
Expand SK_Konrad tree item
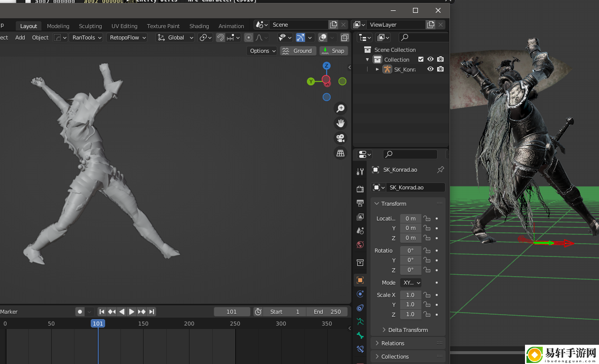click(377, 70)
